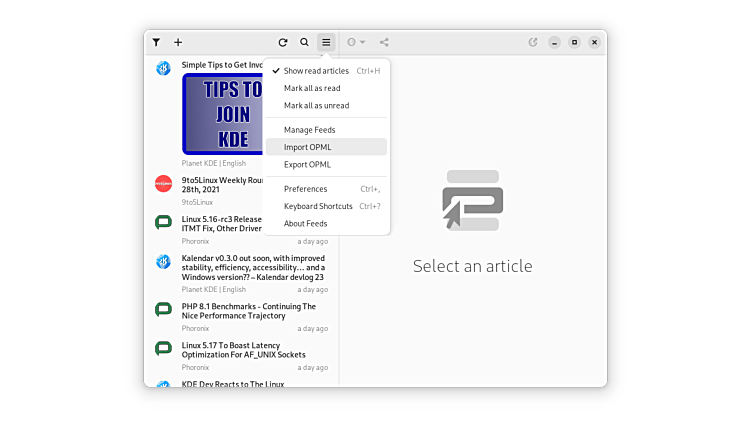This screenshot has height=423, width=752.
Task: Open article search magnifier icon
Action: click(305, 42)
